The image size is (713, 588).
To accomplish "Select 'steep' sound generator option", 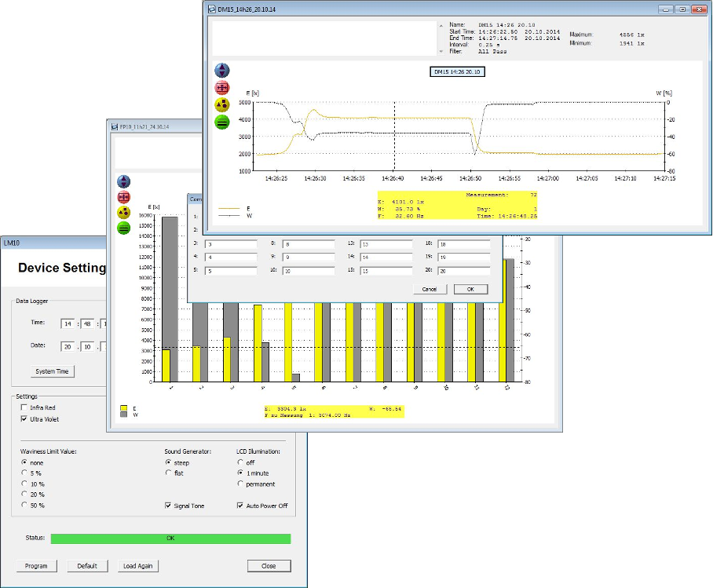I will coord(168,462).
